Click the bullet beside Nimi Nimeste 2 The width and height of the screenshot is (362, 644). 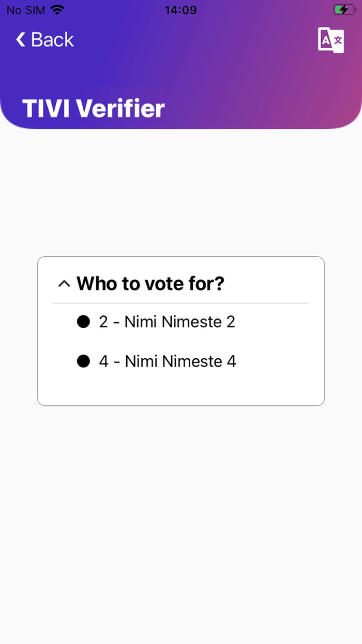[83, 322]
